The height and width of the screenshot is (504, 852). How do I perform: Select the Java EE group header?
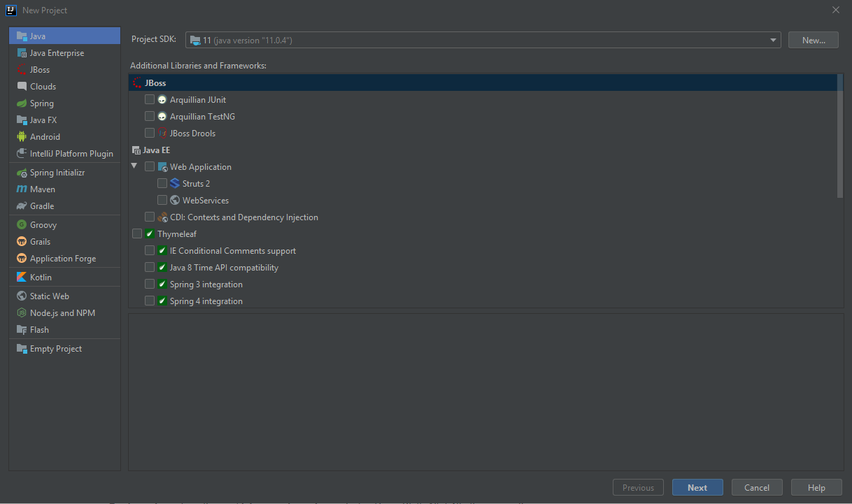click(483, 150)
